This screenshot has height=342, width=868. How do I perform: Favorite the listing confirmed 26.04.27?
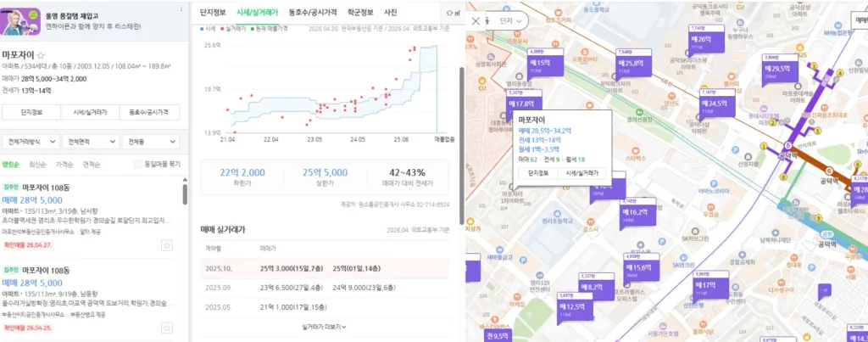click(167, 245)
